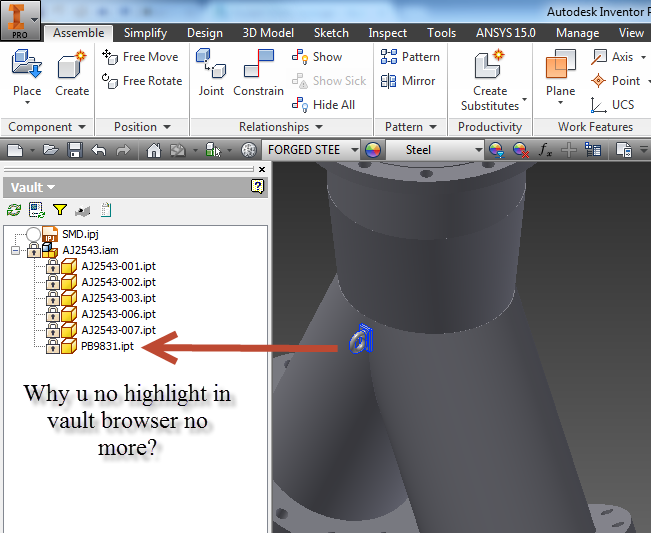Open the Plane dropdown arrow

point(560,103)
